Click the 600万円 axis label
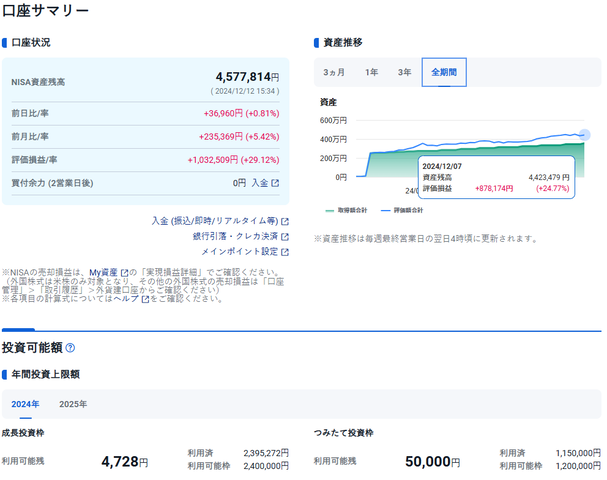 [x=333, y=120]
